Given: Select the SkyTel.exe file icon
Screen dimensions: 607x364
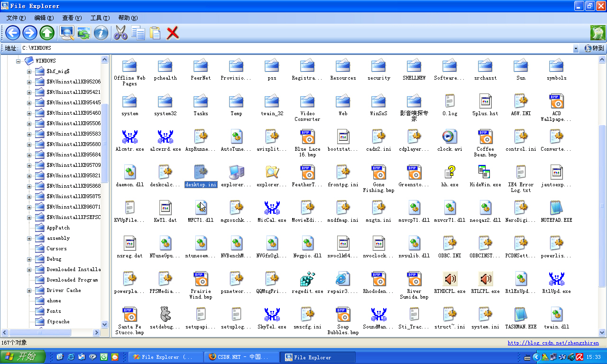Looking at the screenshot, I should tap(272, 314).
